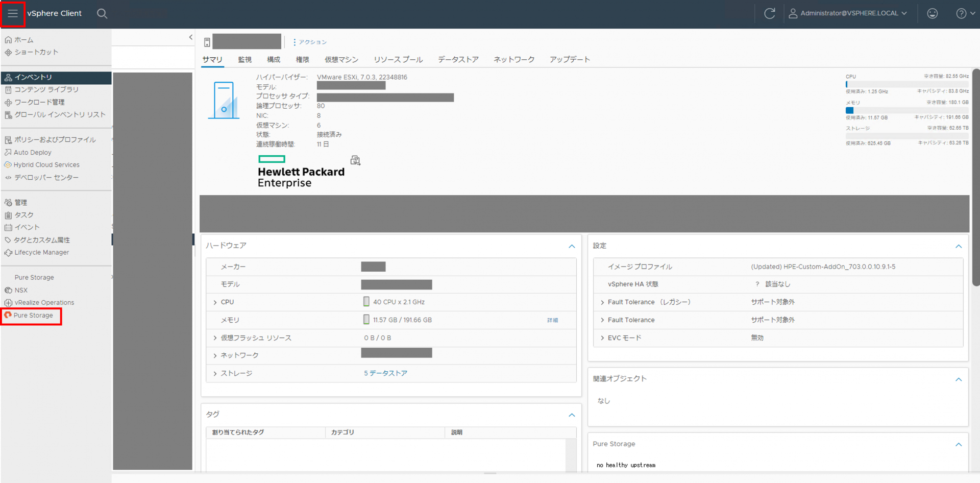
Task: Open the アクション menu button
Action: pos(310,42)
